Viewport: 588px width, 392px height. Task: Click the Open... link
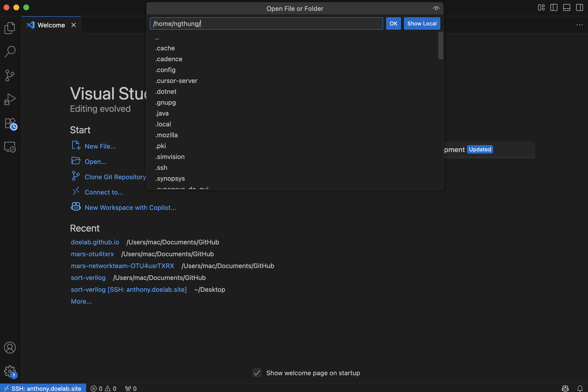95,162
